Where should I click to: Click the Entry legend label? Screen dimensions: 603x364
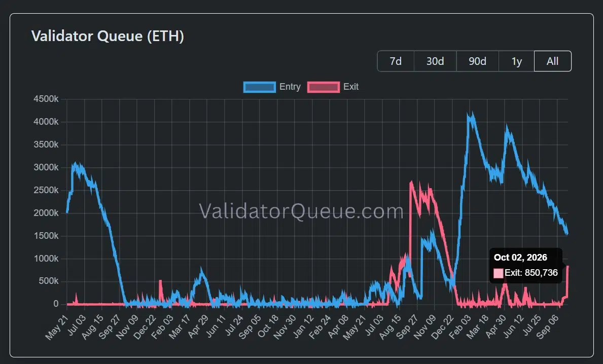click(290, 87)
